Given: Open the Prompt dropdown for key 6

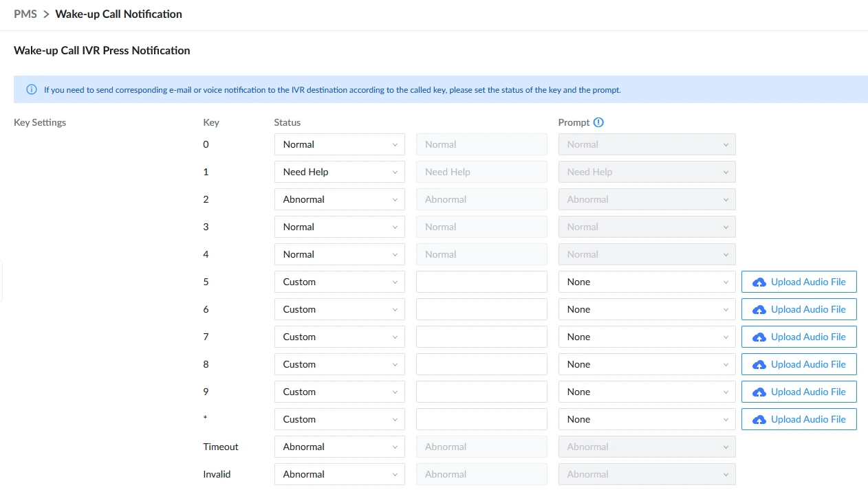Looking at the screenshot, I should pyautogui.click(x=647, y=309).
